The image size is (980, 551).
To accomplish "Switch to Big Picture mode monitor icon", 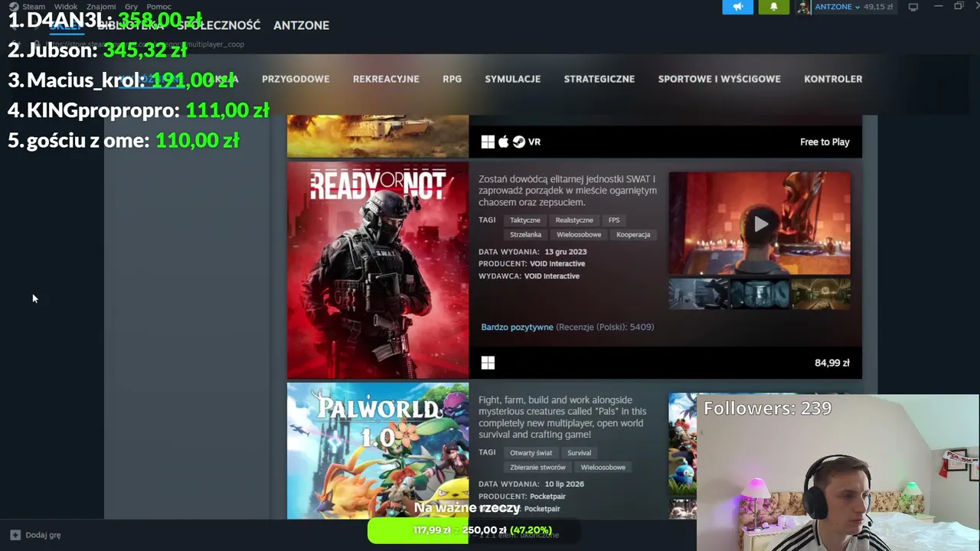I will click(x=913, y=7).
